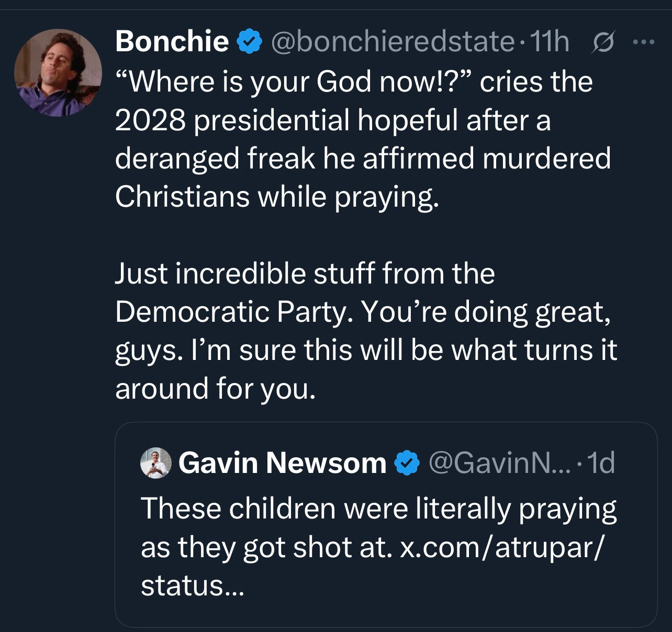Click the words "Democratic Party" in the post
Image resolution: width=672 pixels, height=632 pixels.
click(x=229, y=312)
